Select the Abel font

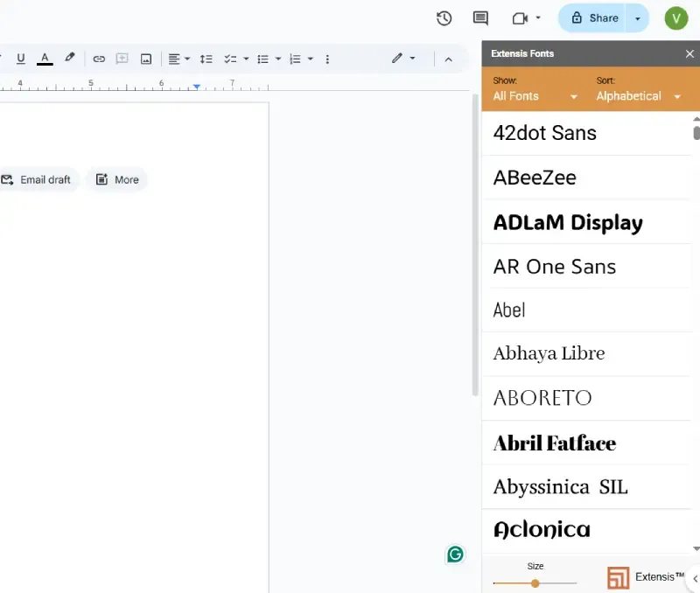point(586,310)
